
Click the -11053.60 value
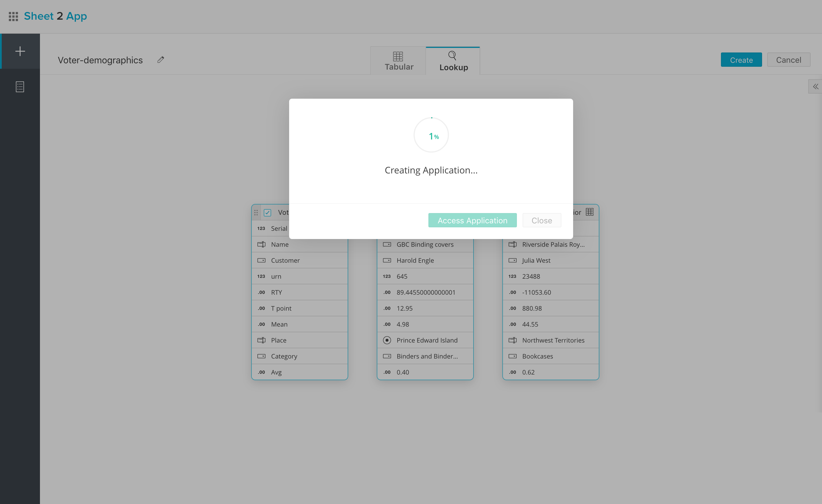[x=536, y=292]
